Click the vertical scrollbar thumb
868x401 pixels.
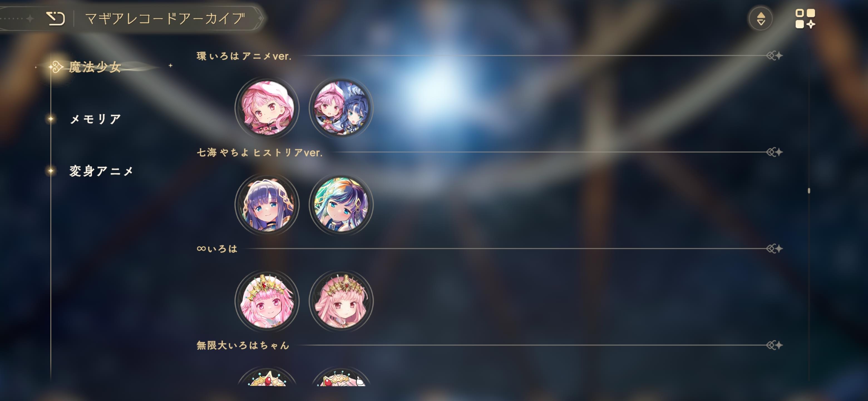(x=809, y=190)
